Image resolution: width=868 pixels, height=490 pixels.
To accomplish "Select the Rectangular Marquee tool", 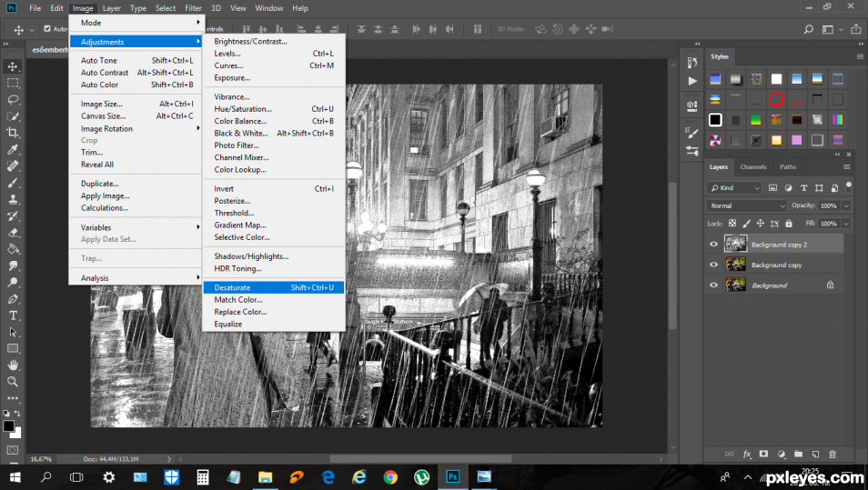I will click(12, 83).
